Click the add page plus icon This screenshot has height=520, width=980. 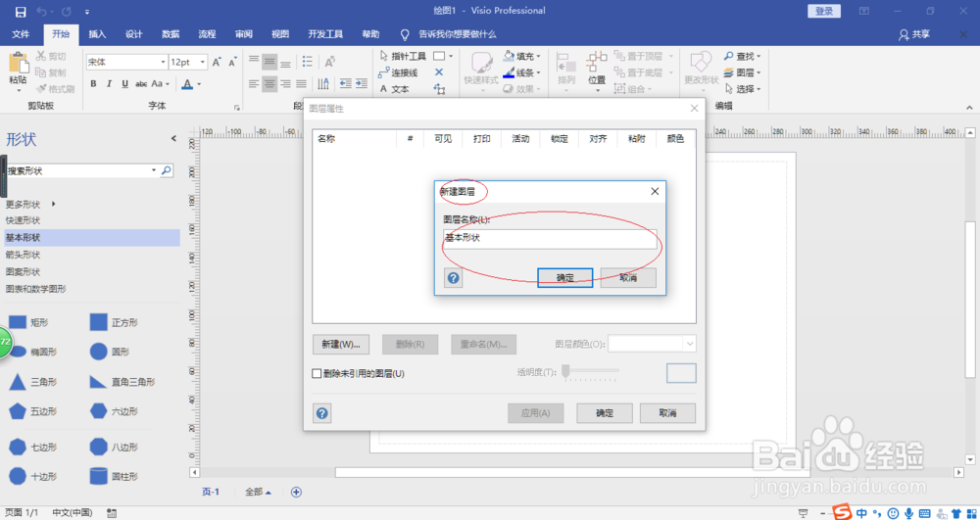tap(296, 492)
